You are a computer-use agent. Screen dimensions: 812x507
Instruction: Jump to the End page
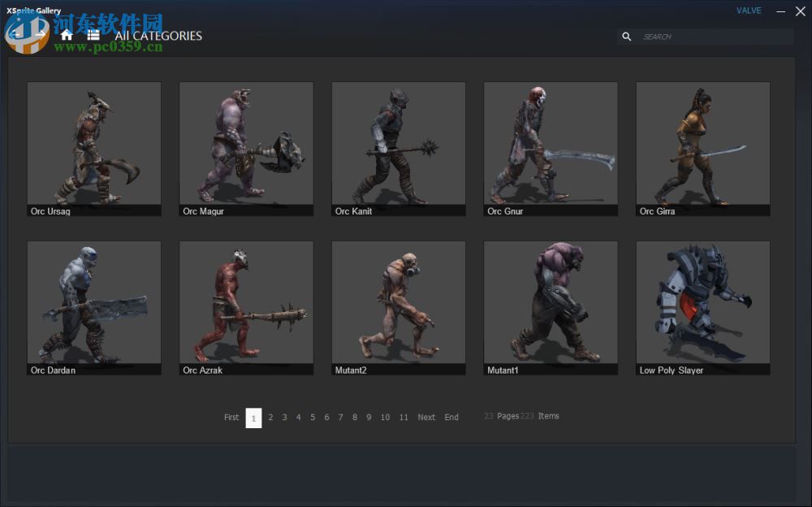tap(451, 418)
